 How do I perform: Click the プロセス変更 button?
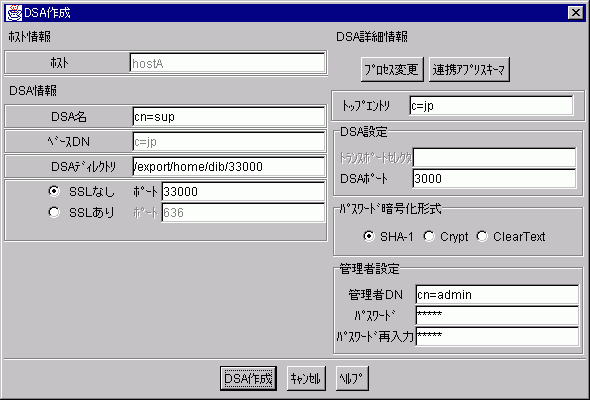click(x=392, y=69)
